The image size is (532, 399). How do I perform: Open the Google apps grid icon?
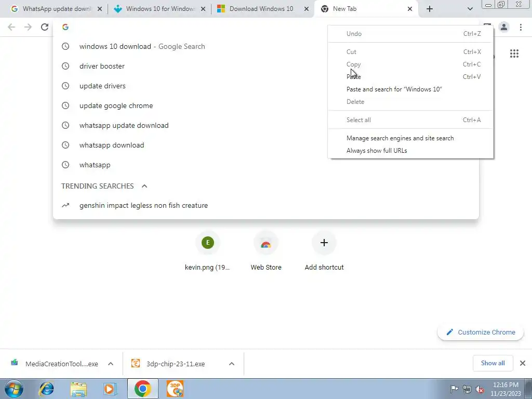point(514,54)
